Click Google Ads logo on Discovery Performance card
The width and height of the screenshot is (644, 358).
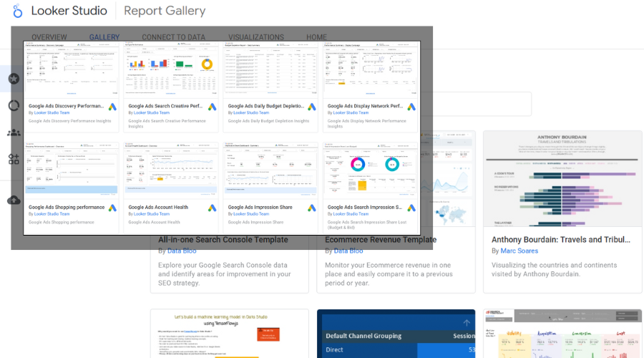(x=112, y=107)
